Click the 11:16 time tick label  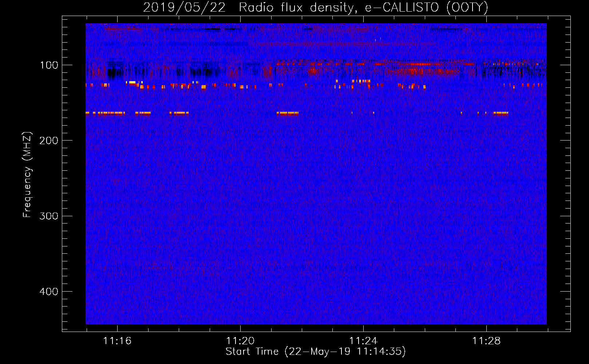pyautogui.click(x=117, y=341)
